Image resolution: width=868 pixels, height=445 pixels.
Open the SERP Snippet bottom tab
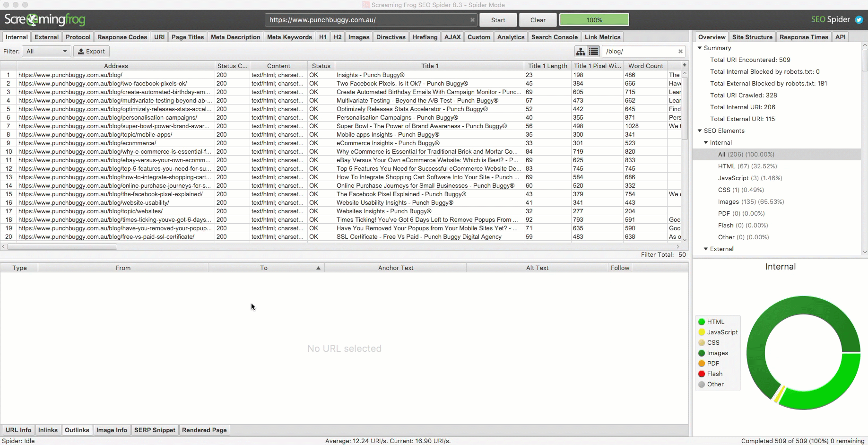click(155, 430)
